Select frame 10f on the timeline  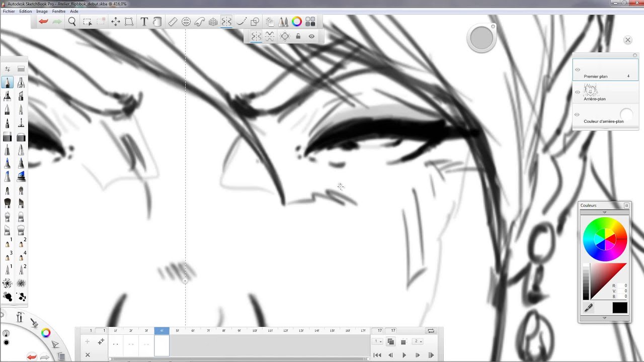(255, 331)
